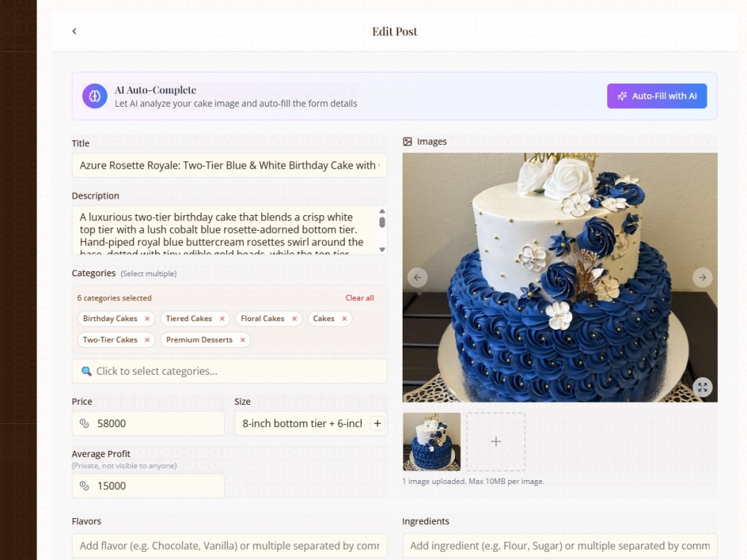
Task: Click the Premium Desserts tag label
Action: tap(199, 340)
